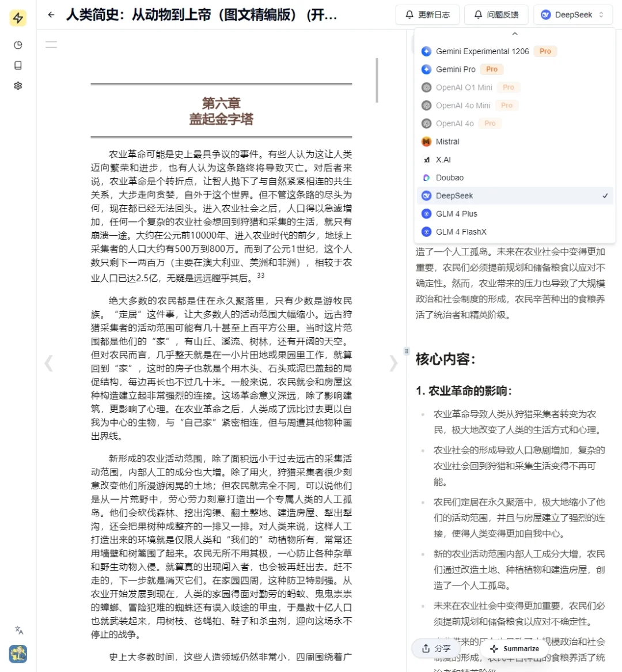The height and width of the screenshot is (672, 622).
Task: Click the 分享 share button
Action: (x=436, y=648)
